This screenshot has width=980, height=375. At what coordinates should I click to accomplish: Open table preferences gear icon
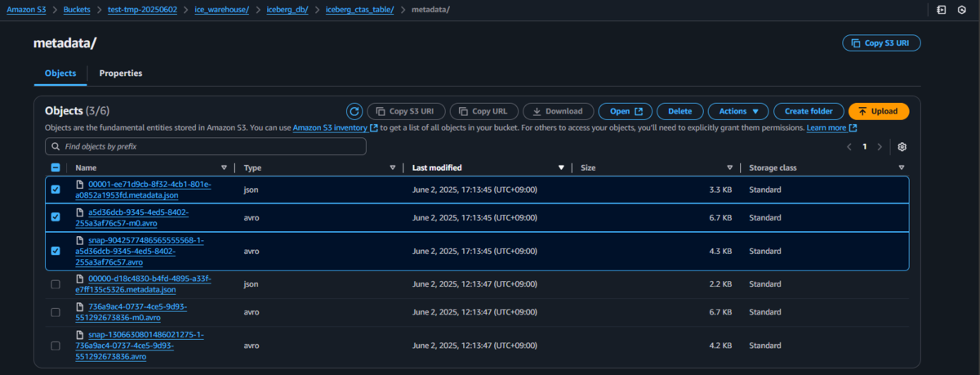click(902, 147)
